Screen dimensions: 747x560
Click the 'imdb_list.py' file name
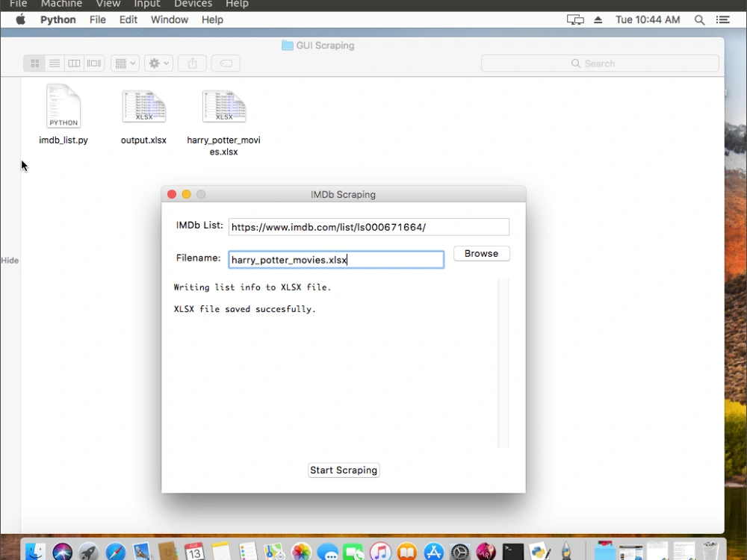click(x=63, y=140)
